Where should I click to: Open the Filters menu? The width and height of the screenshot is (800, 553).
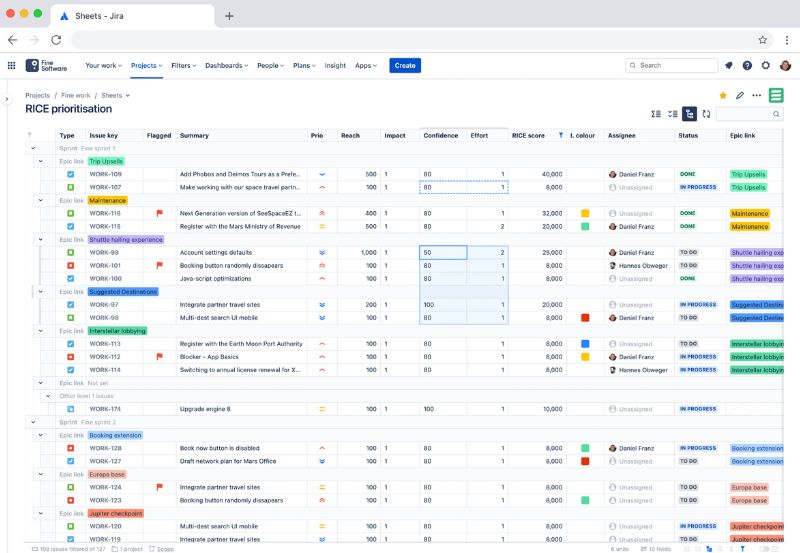coord(183,65)
